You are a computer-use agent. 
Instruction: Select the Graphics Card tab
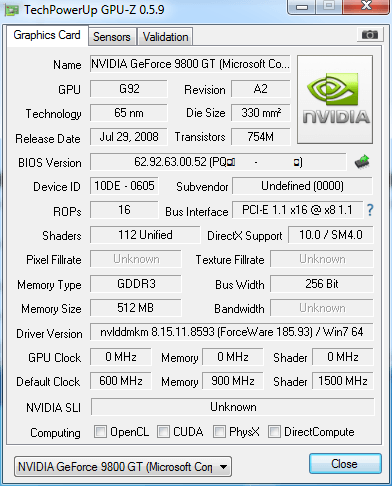(47, 35)
